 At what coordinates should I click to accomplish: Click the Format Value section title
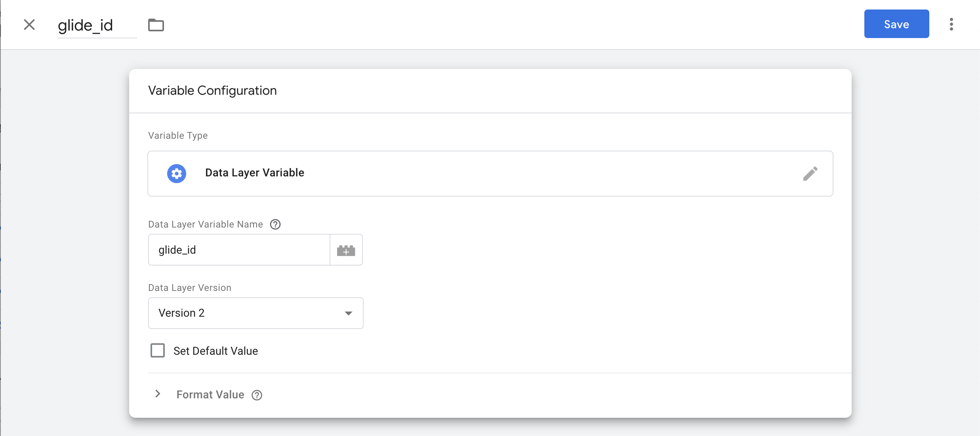(x=210, y=395)
